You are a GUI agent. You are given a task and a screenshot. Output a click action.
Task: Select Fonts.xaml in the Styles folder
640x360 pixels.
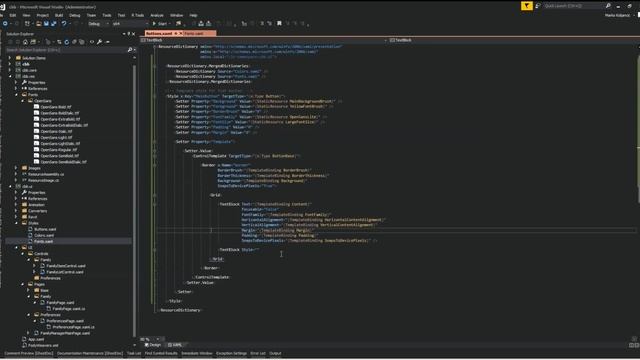tap(43, 242)
